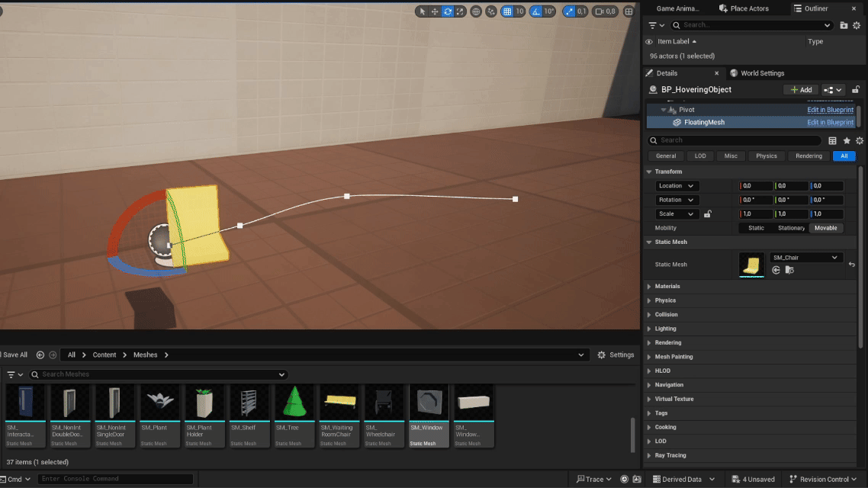Click Add component button
The width and height of the screenshot is (868, 488).
pyautogui.click(x=801, y=90)
